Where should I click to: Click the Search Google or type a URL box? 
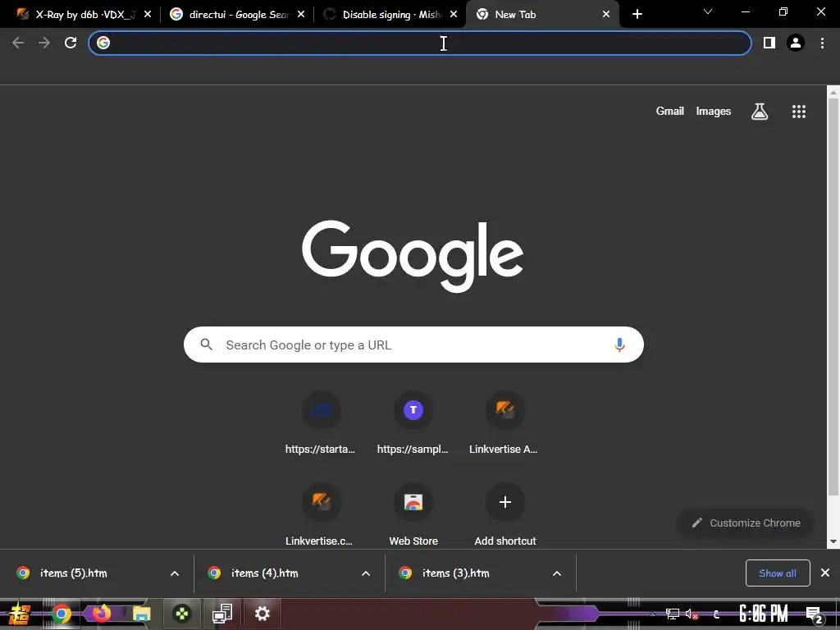[413, 345]
